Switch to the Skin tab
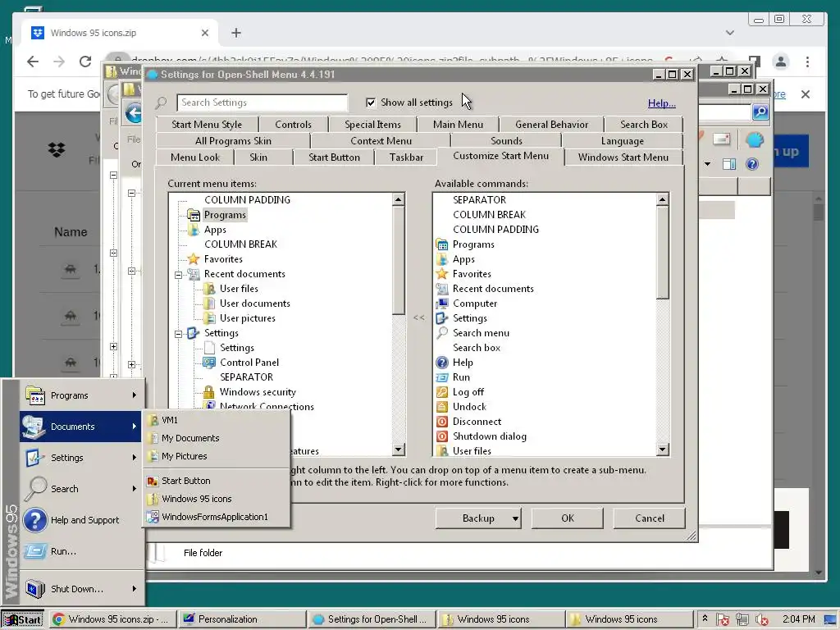Image resolution: width=840 pixels, height=630 pixels. click(x=258, y=157)
